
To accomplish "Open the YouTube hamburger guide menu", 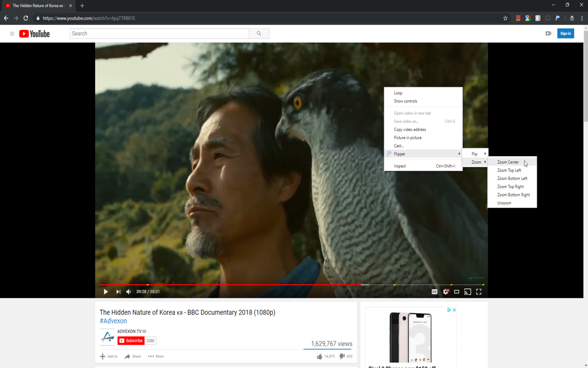I will pyautogui.click(x=12, y=34).
